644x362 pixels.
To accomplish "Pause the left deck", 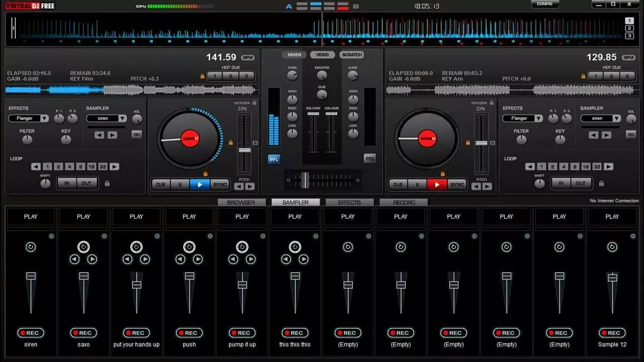I will [x=180, y=185].
